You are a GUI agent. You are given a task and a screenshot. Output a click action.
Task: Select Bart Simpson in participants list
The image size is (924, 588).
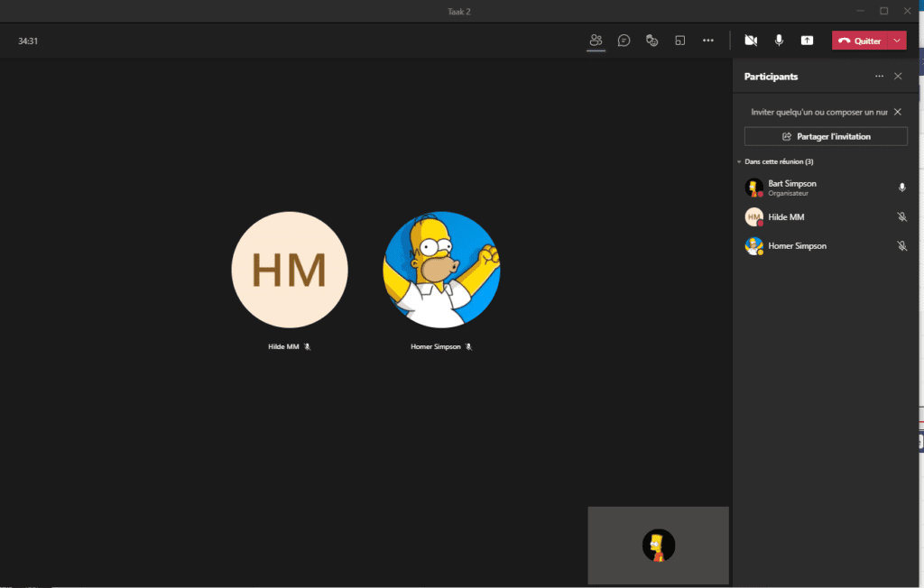[x=825, y=188]
